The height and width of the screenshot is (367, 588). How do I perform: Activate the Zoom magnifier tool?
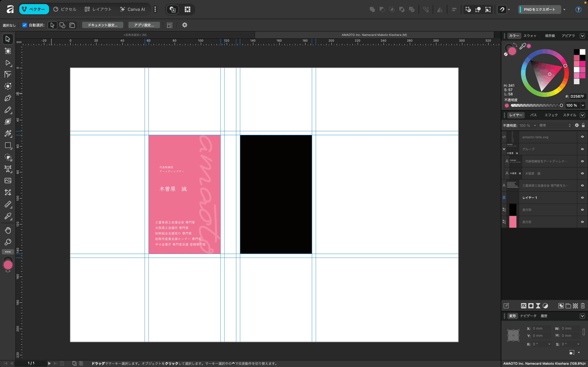coord(8,242)
